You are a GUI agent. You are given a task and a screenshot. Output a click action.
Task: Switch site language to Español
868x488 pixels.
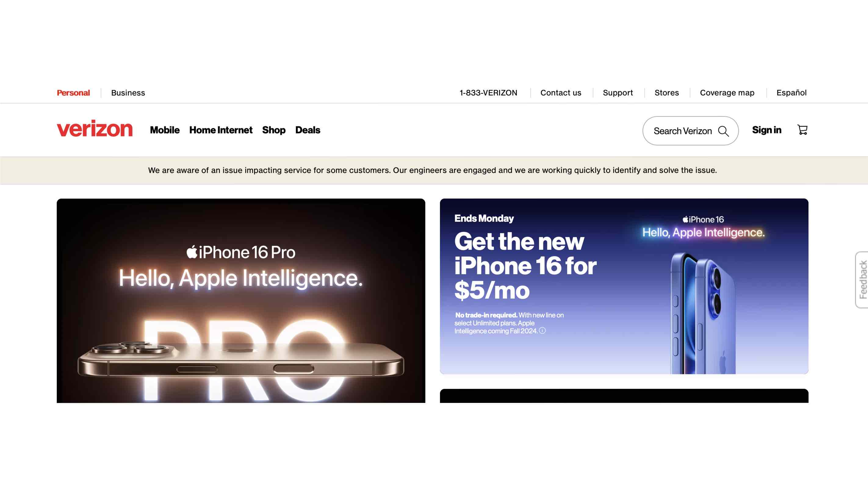792,93
